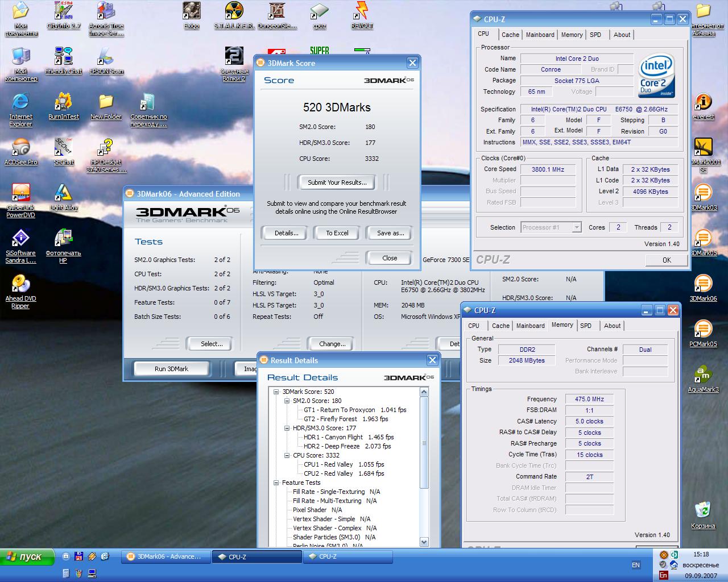728x582 pixels.
Task: Open the REVOLT desktop shortcut
Action: coord(362,16)
